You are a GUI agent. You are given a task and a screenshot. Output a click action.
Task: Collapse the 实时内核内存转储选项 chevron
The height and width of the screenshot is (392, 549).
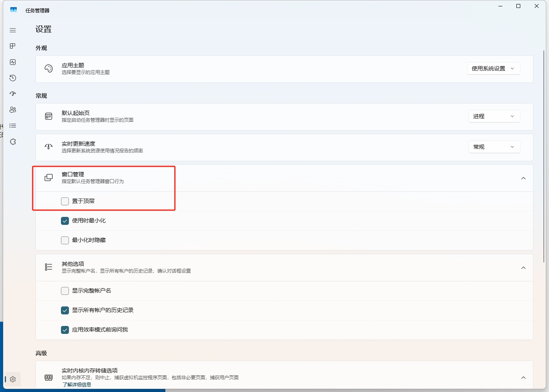click(x=524, y=378)
